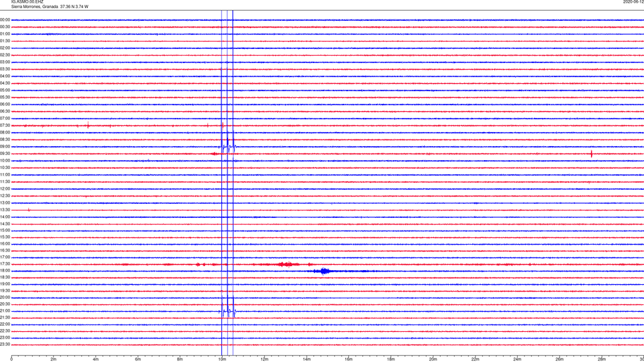
Task: Select the 09:30 trace time label
Action: click(5, 154)
